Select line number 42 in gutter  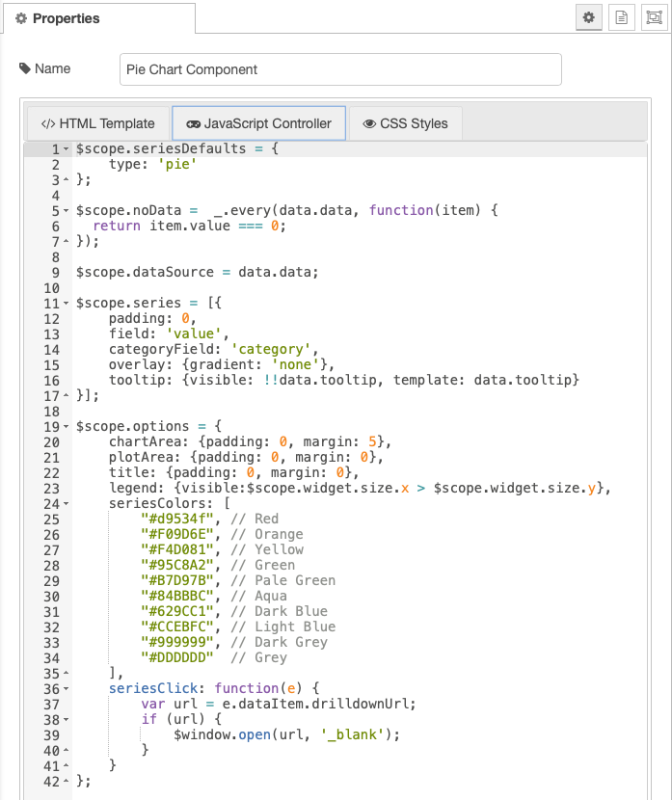[51, 781]
